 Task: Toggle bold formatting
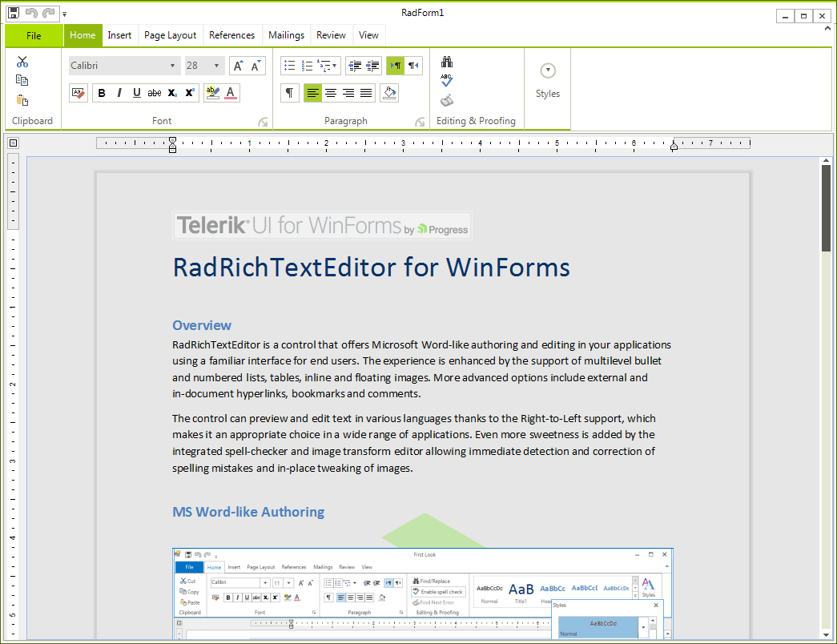[102, 93]
